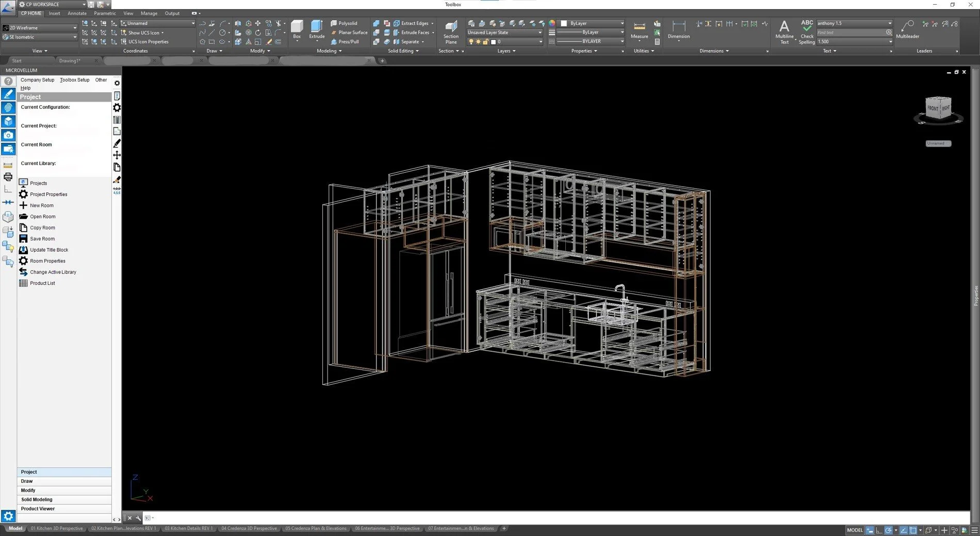This screenshot has width=980, height=536.
Task: Toggle the layer lock icon
Action: pyautogui.click(x=485, y=42)
